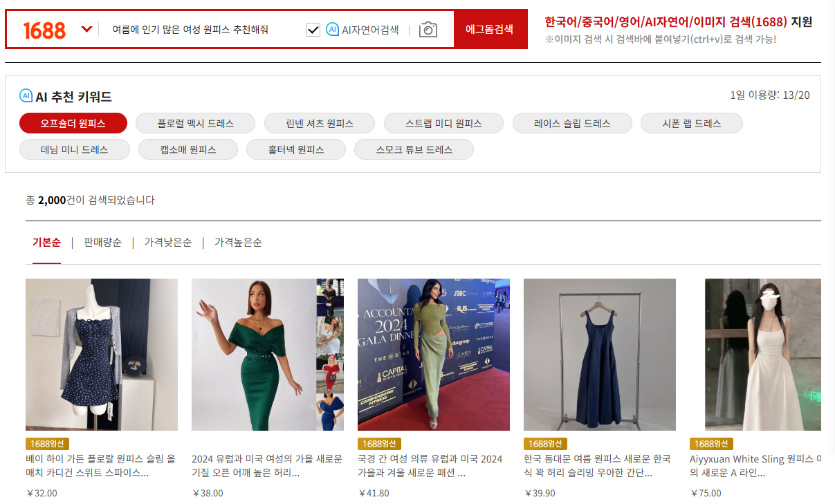
Task: Click the 1688엄선 badge above 한국 동대문
Action: 545,444
